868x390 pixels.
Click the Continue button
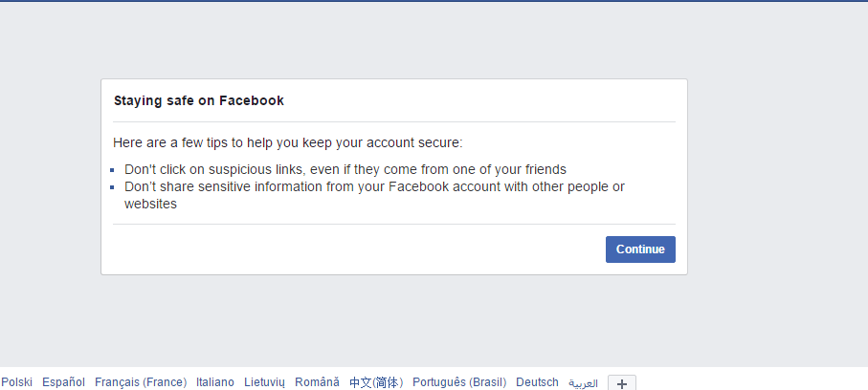pos(640,249)
